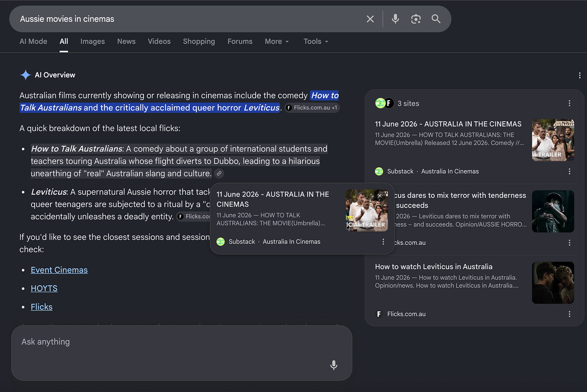Open AI Overview options menu
The width and height of the screenshot is (587, 392).
(x=580, y=75)
